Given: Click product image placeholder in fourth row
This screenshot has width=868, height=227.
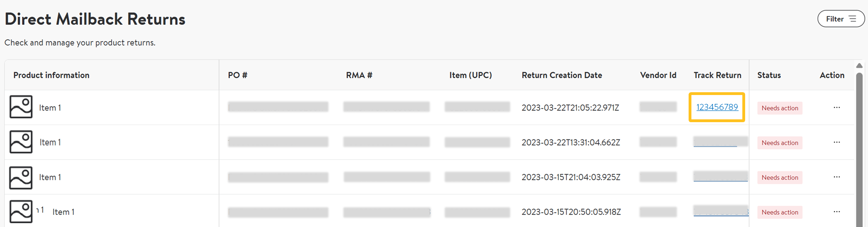Looking at the screenshot, I should [x=21, y=212].
